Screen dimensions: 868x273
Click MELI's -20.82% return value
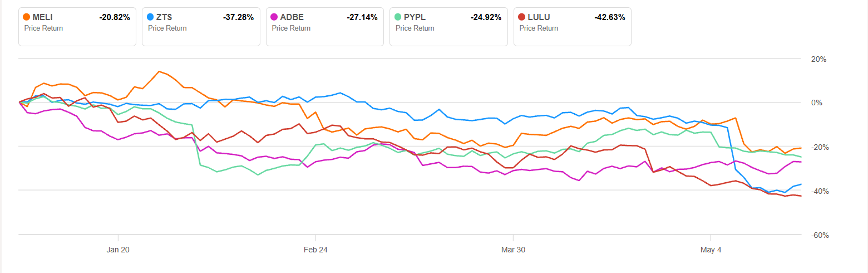point(115,17)
